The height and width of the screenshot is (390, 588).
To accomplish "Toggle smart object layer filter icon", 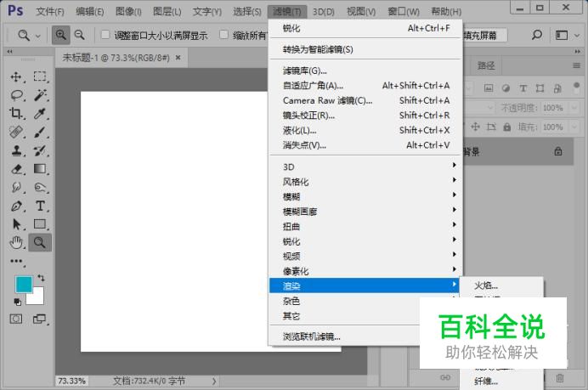I will click(557, 88).
